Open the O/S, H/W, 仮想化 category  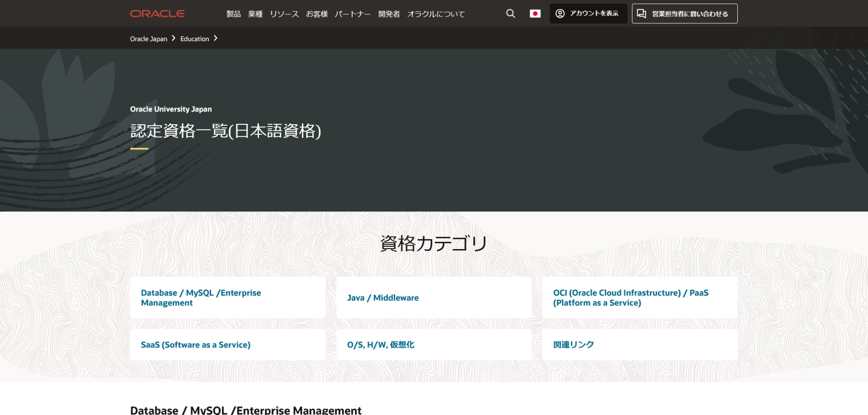click(x=434, y=345)
